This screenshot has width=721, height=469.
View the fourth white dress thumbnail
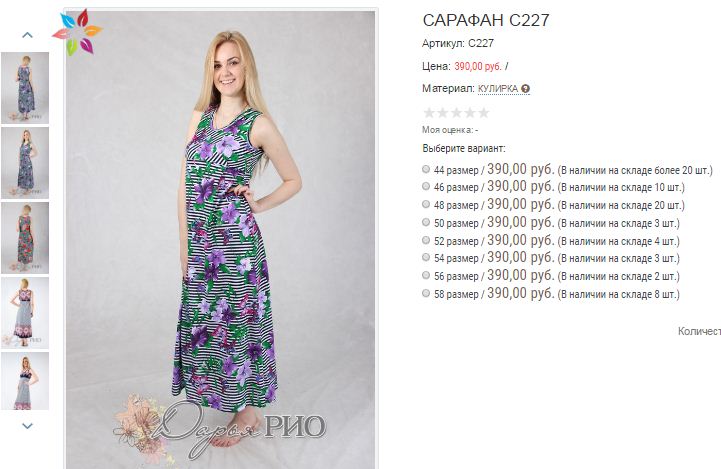(x=25, y=313)
